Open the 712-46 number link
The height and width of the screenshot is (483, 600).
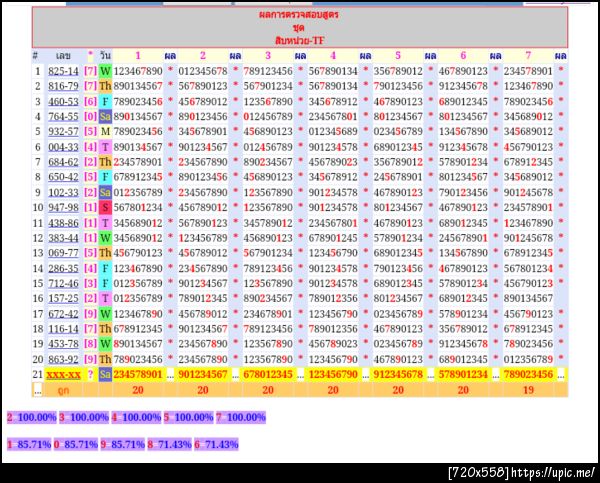point(63,283)
